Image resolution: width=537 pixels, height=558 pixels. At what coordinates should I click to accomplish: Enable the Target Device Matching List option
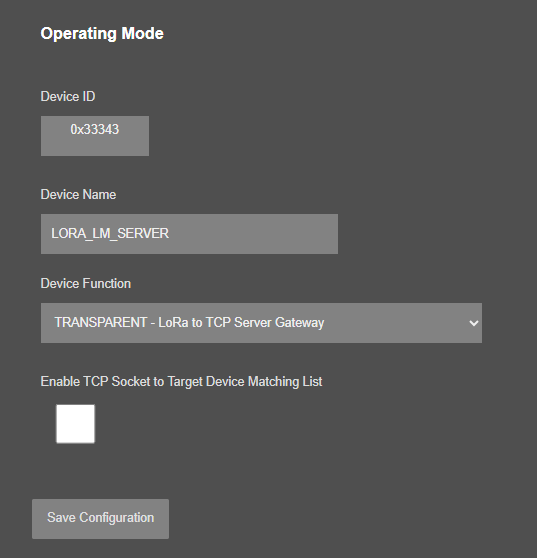click(75, 423)
